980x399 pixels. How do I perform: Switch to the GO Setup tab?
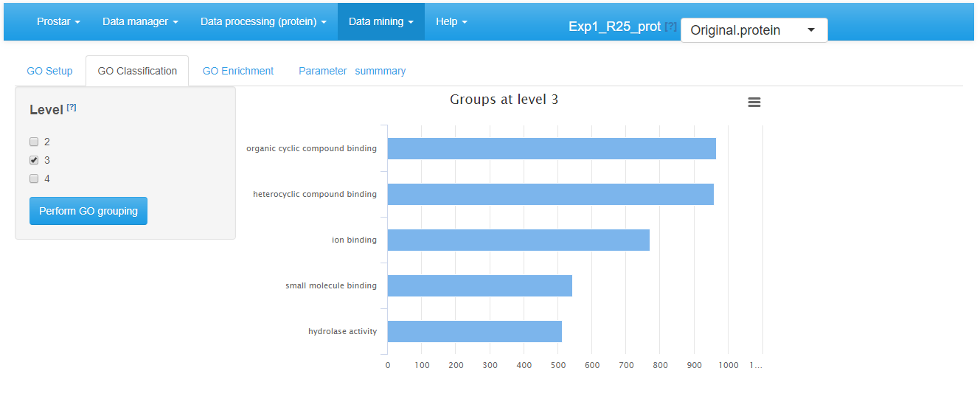(x=49, y=71)
